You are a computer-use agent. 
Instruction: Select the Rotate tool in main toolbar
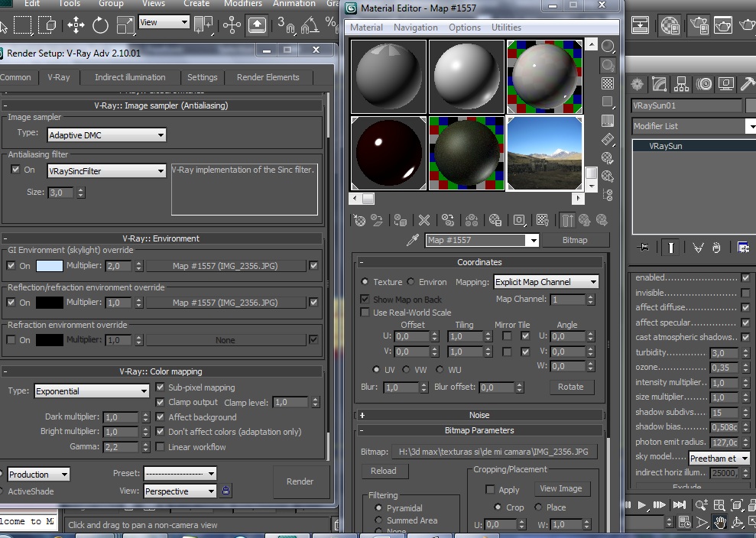pos(100,24)
